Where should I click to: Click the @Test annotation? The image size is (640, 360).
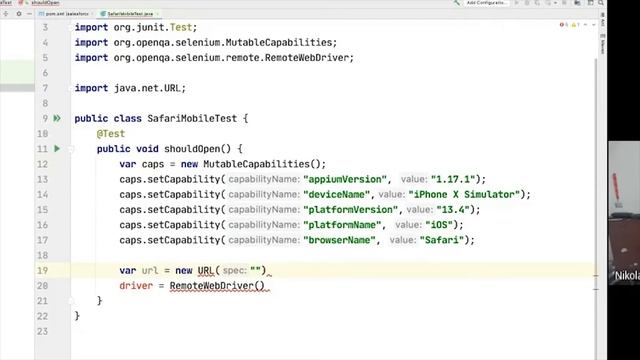coord(111,134)
